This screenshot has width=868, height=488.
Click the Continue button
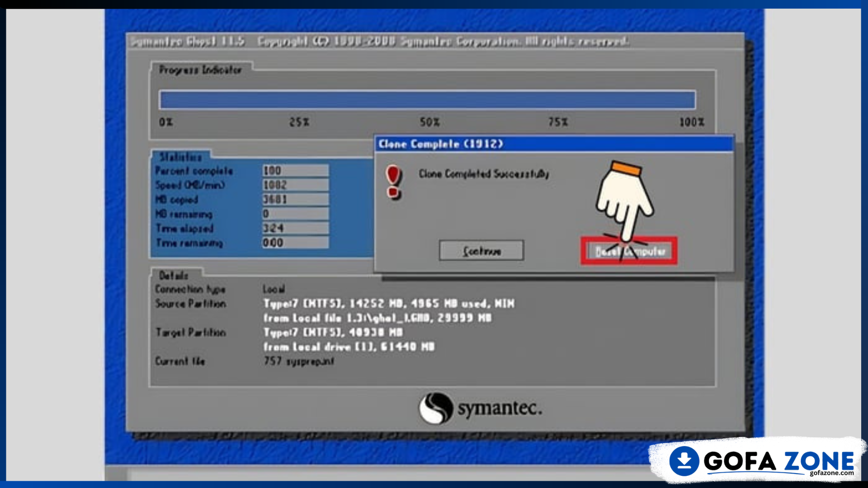click(x=481, y=250)
